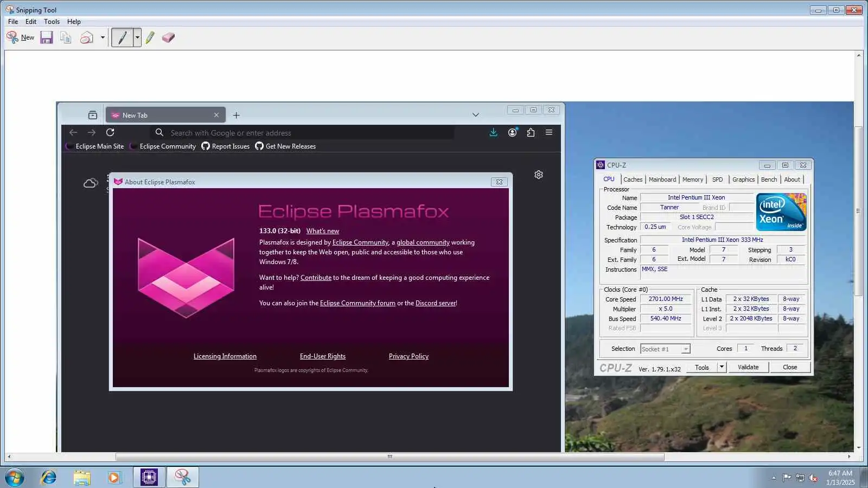Click the vertical scrollbar down arrow
This screenshot has width=868, height=488.
point(858,448)
